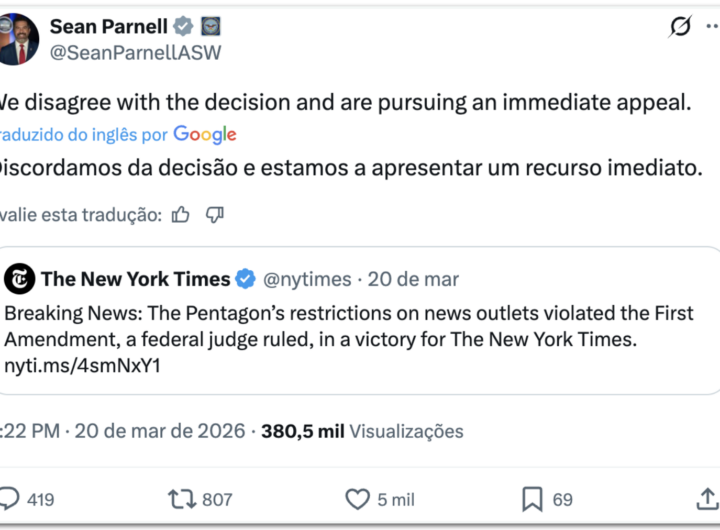720x530 pixels.
Task: View the 380,5 mil Visualizações analytics
Action: 362,431
